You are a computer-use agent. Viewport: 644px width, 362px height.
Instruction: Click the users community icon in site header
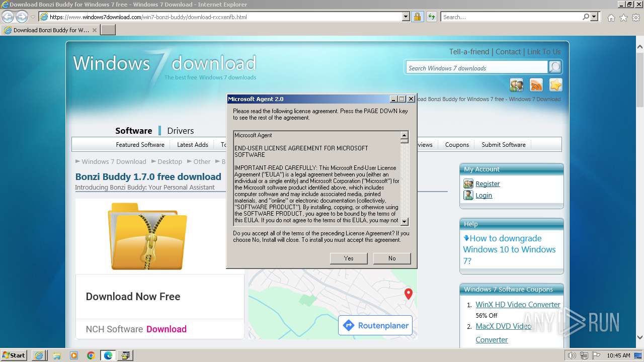click(517, 85)
